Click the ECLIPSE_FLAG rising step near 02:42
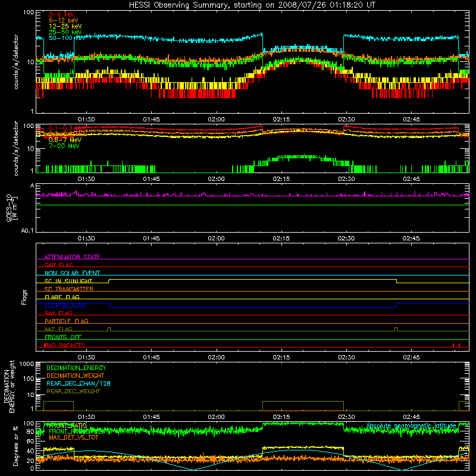476x476 pixels. click(396, 305)
